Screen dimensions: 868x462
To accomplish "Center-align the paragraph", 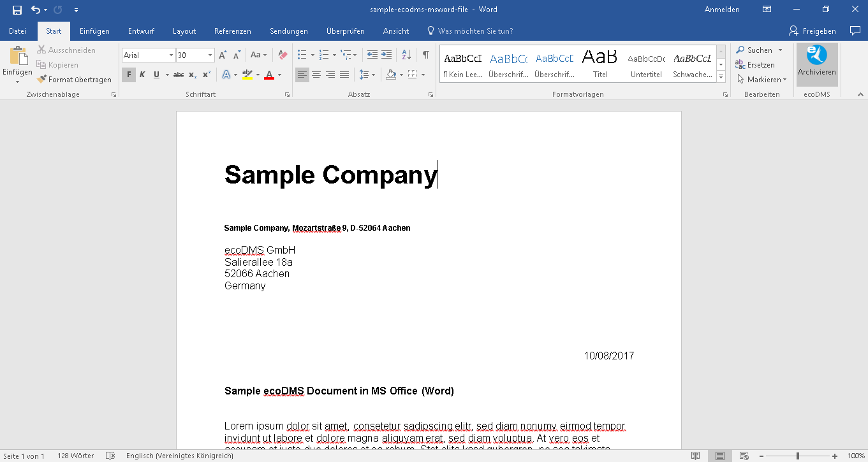I will (316, 75).
